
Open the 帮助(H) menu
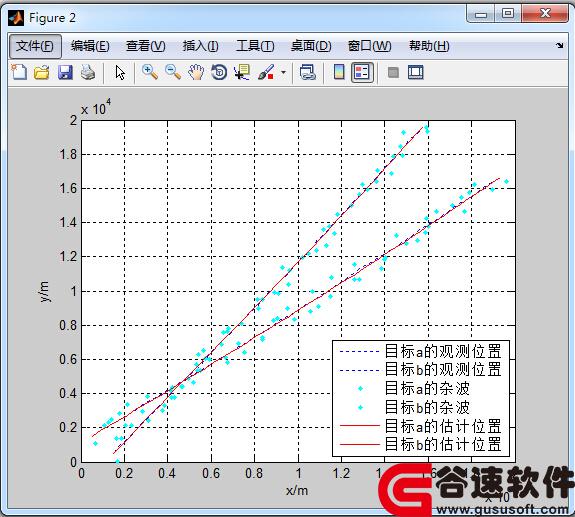429,46
